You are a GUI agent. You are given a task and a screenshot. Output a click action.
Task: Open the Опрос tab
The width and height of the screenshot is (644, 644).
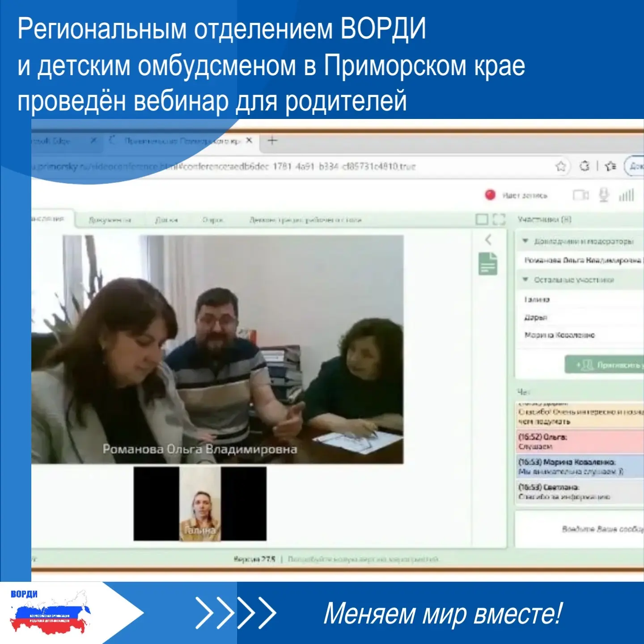(x=213, y=220)
